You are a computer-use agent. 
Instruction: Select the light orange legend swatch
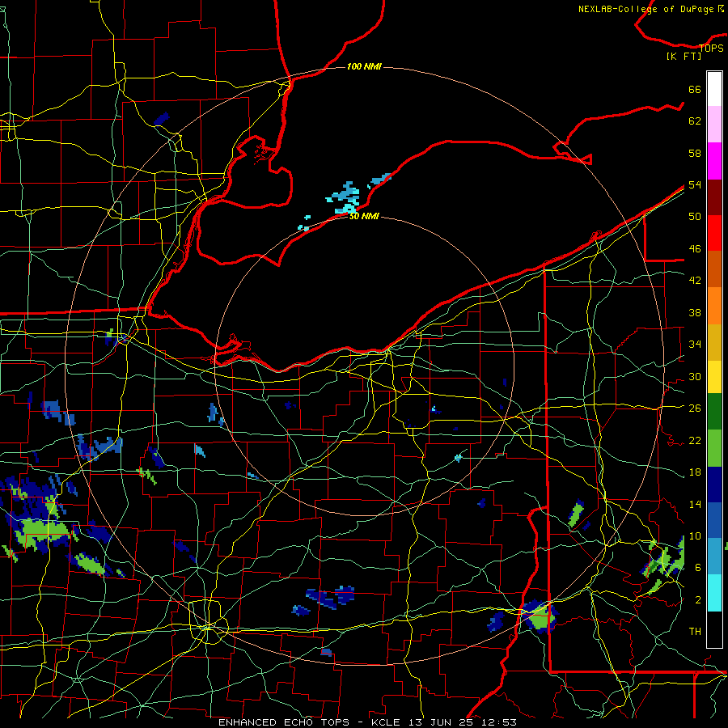coord(714,306)
